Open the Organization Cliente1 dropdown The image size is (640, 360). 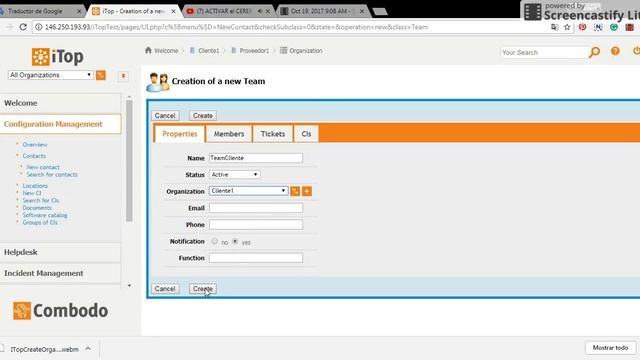tap(248, 191)
